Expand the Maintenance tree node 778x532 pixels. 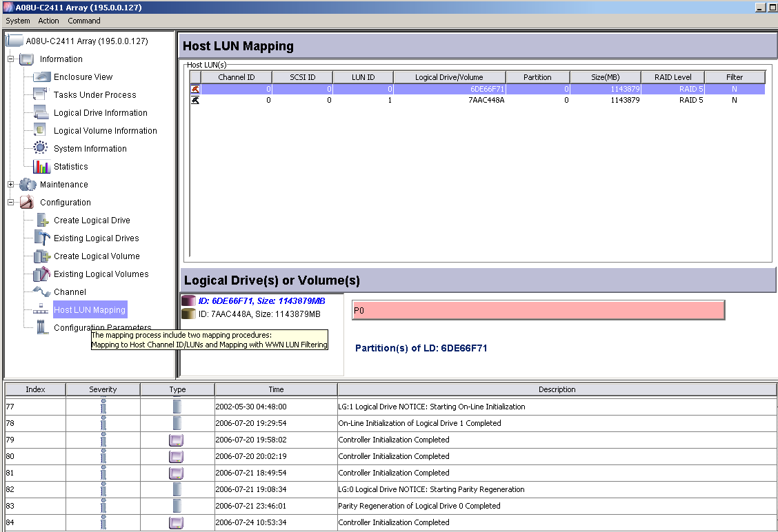pos(11,185)
